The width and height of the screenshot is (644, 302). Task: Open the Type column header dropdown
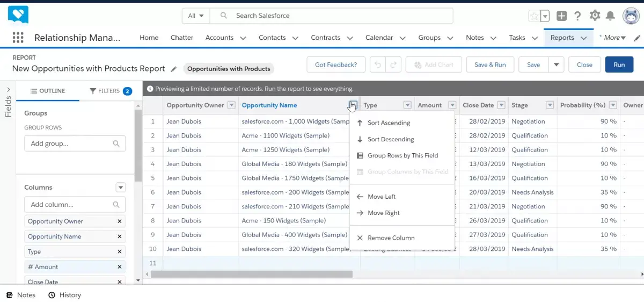coord(407,105)
